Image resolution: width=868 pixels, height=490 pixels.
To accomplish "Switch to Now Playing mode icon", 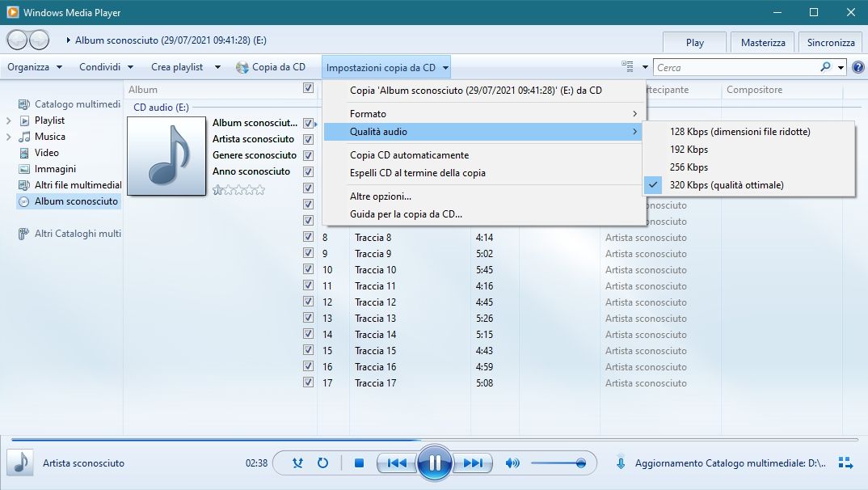I will tap(845, 463).
